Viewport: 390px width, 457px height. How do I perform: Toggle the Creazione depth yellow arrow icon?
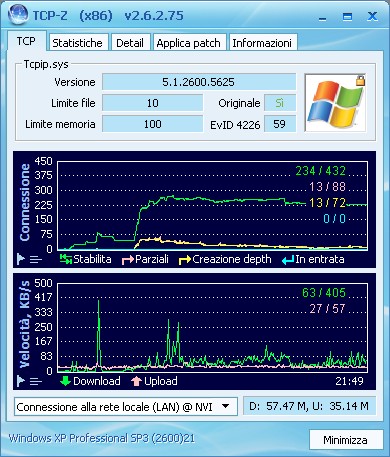pos(185,260)
